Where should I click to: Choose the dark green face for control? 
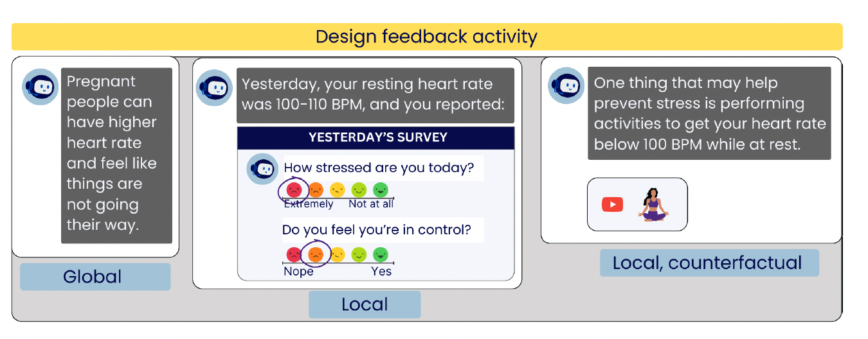coord(381,254)
